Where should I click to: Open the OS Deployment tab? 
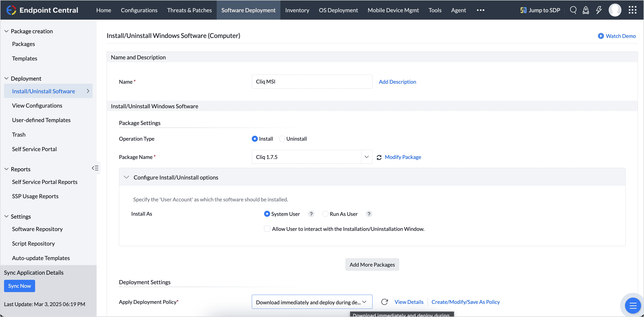pyautogui.click(x=338, y=10)
